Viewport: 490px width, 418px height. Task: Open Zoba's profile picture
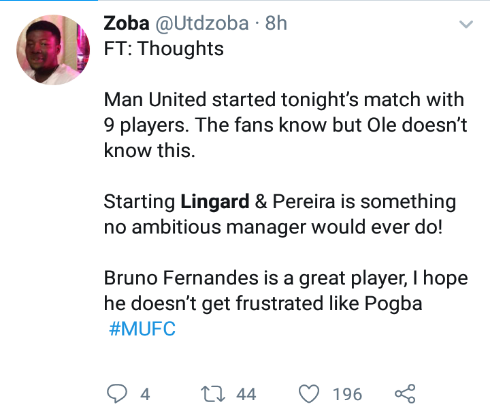click(53, 50)
